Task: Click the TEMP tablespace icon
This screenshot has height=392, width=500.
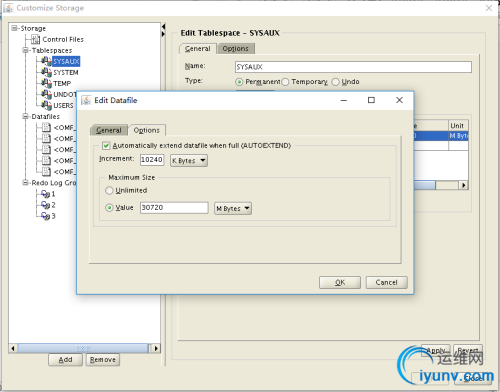Action: (x=46, y=83)
